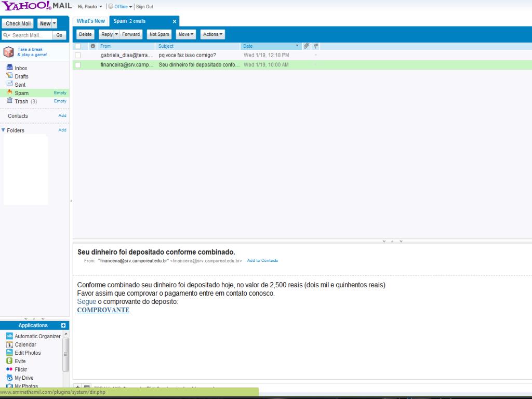Screen dimensions: 532x399
Task: Open the Inbox folder
Action: pyautogui.click(x=21, y=68)
